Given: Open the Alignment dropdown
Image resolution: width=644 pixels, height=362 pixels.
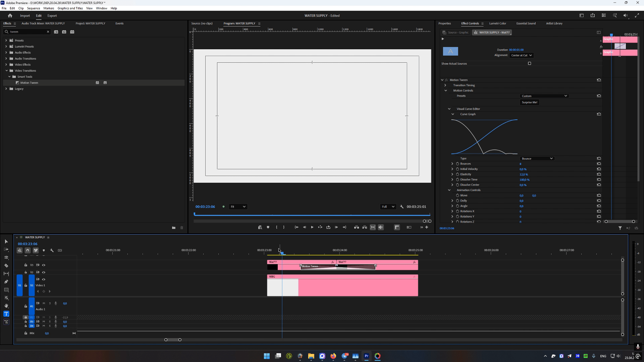Looking at the screenshot, I should click(x=521, y=55).
